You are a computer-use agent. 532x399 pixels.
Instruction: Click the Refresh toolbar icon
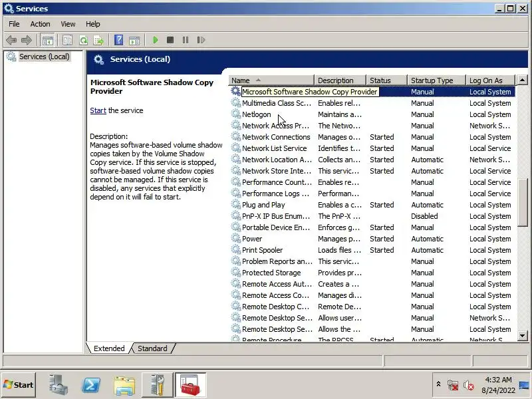pos(83,41)
